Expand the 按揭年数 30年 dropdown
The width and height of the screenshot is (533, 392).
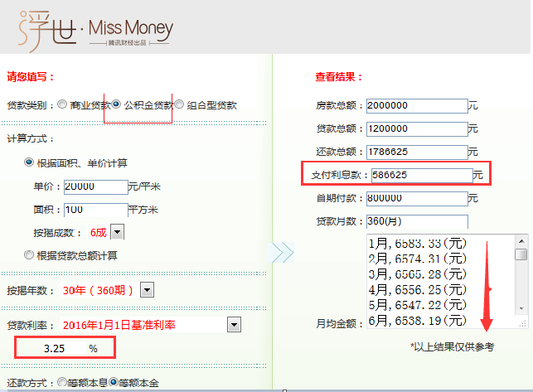[x=148, y=289]
